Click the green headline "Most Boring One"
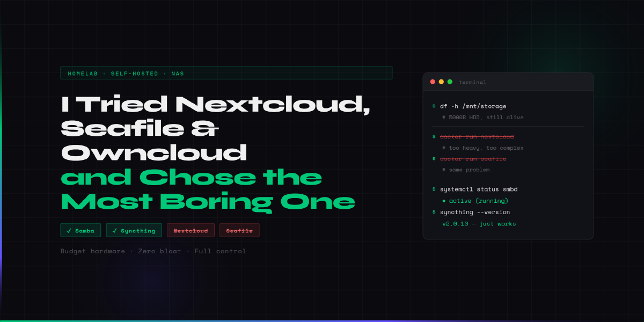 (208, 201)
